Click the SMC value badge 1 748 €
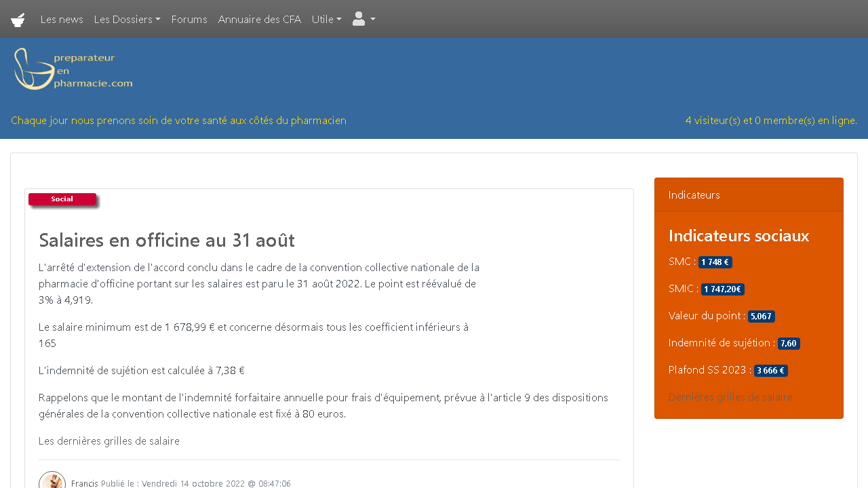 click(x=715, y=262)
